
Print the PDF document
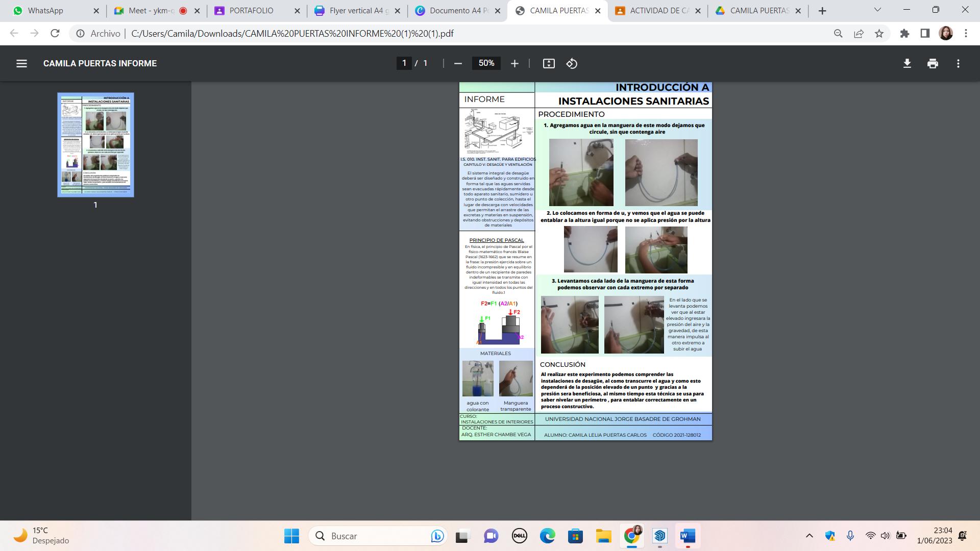(x=933, y=63)
